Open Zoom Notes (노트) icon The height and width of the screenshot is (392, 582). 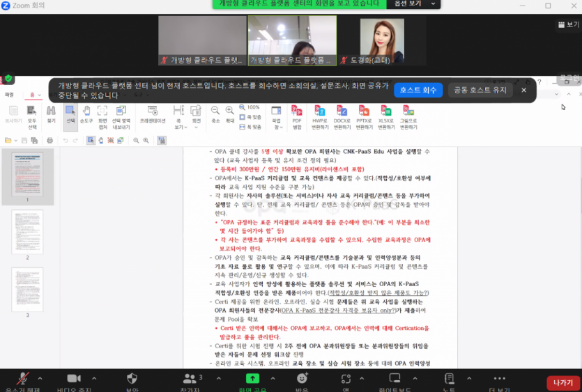pyautogui.click(x=449, y=382)
